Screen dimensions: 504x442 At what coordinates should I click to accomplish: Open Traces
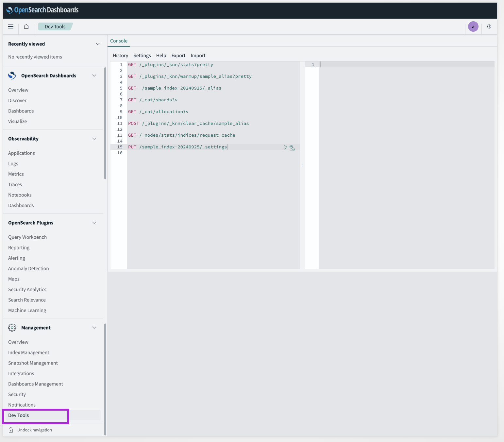15,184
